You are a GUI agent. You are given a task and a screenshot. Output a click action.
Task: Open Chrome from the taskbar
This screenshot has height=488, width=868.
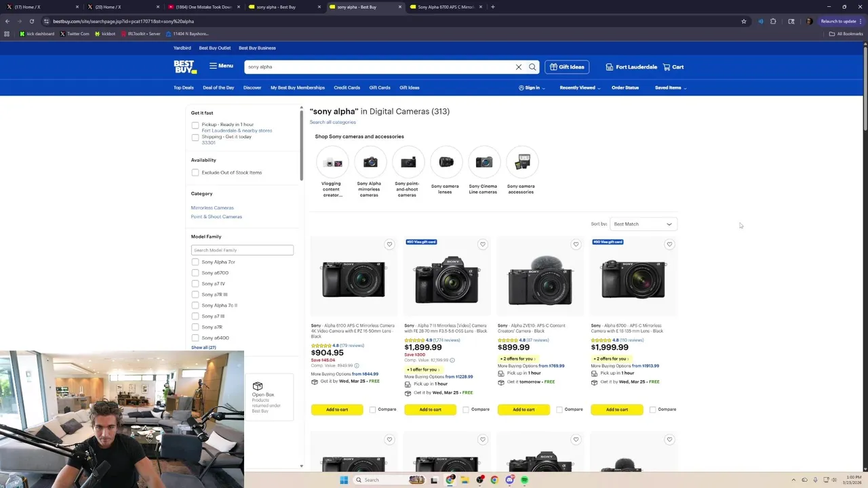(494, 480)
